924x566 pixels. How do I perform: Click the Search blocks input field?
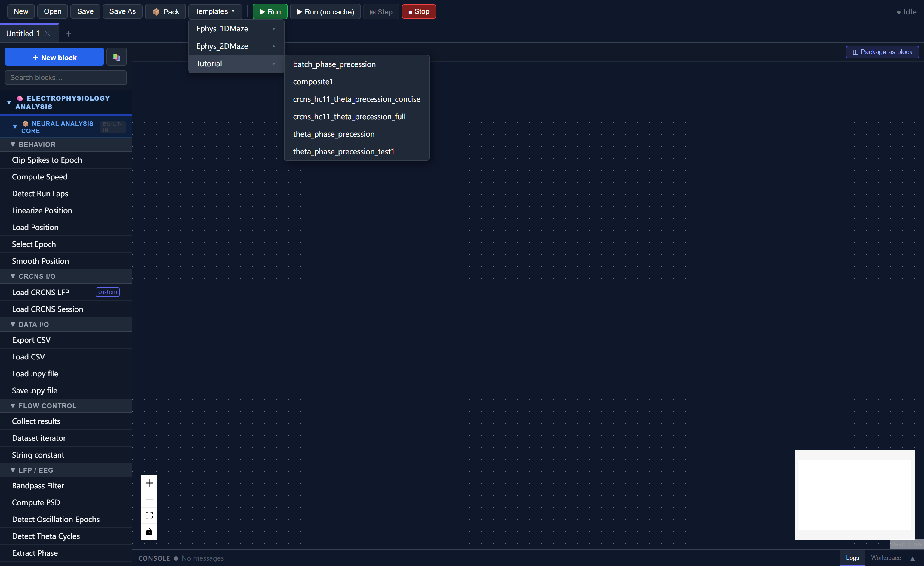click(x=66, y=78)
